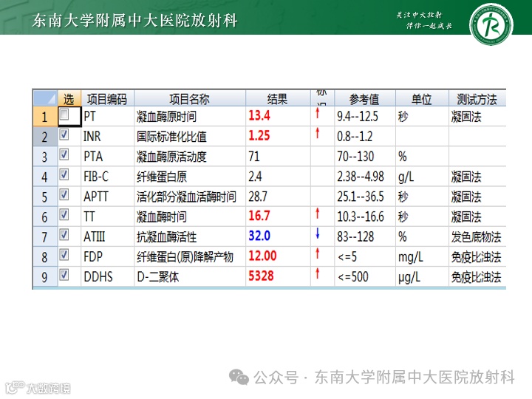Select row header number 8
The image size is (532, 399).
click(x=45, y=256)
